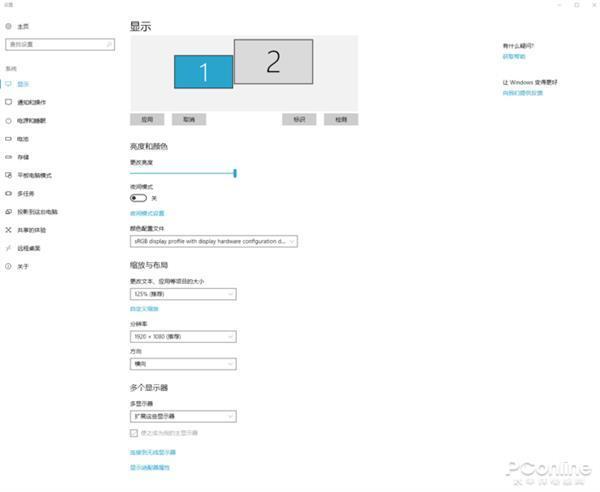Open the Battery (电池) sidebar icon
Screen dimensions: 600x492
click(x=9, y=139)
